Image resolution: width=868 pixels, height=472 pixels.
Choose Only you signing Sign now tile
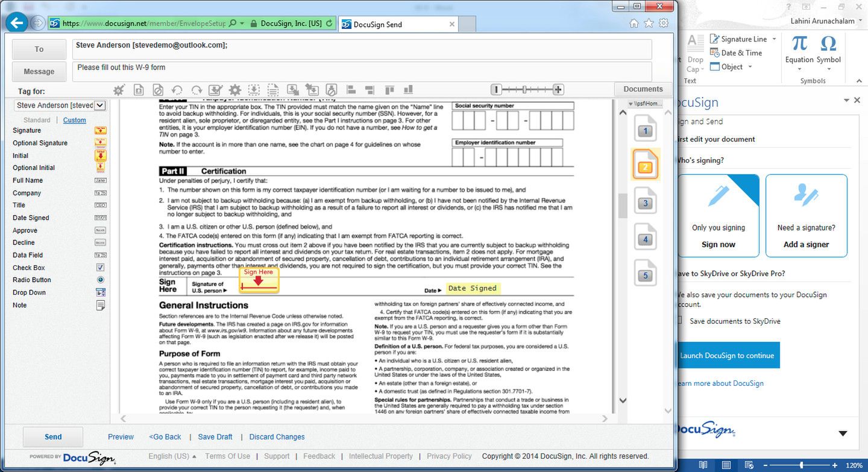[x=719, y=216]
